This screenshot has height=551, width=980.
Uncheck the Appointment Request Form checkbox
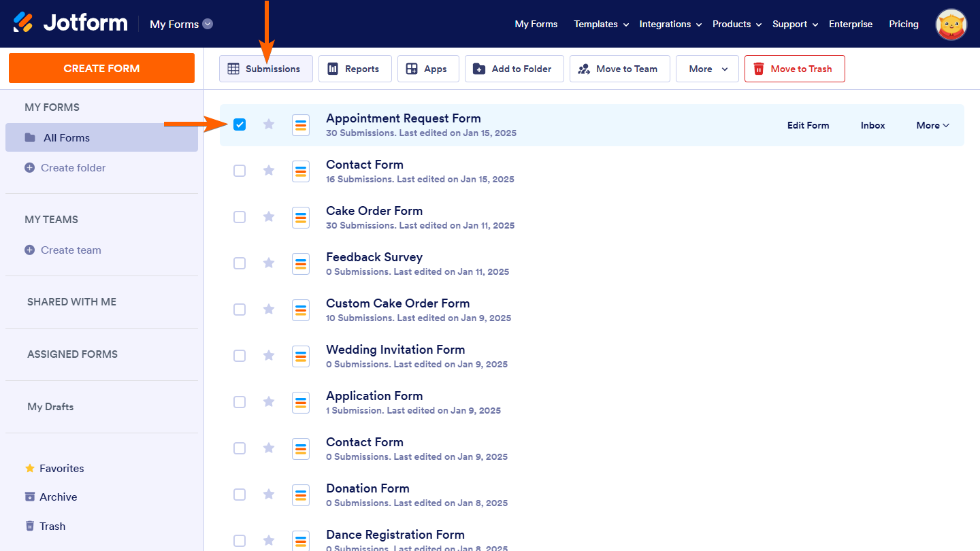coord(240,124)
